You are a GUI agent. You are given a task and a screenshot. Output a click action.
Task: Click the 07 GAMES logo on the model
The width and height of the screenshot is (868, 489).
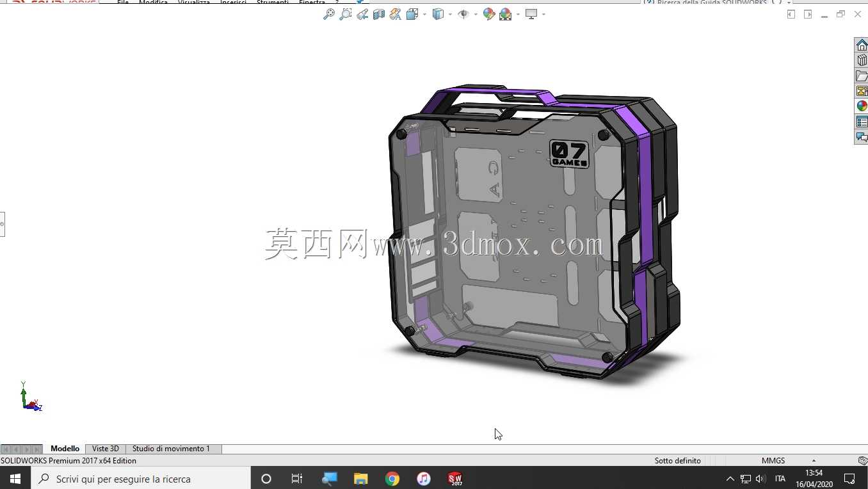[569, 154]
